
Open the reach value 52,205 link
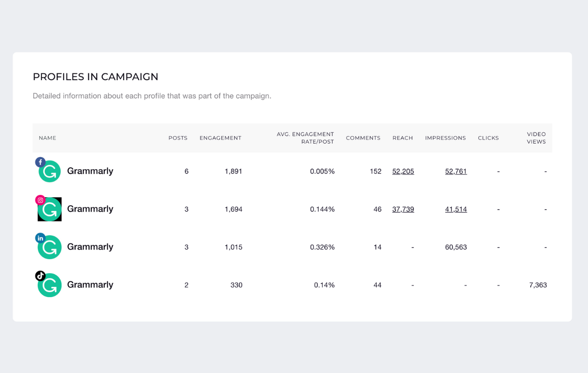pos(403,172)
